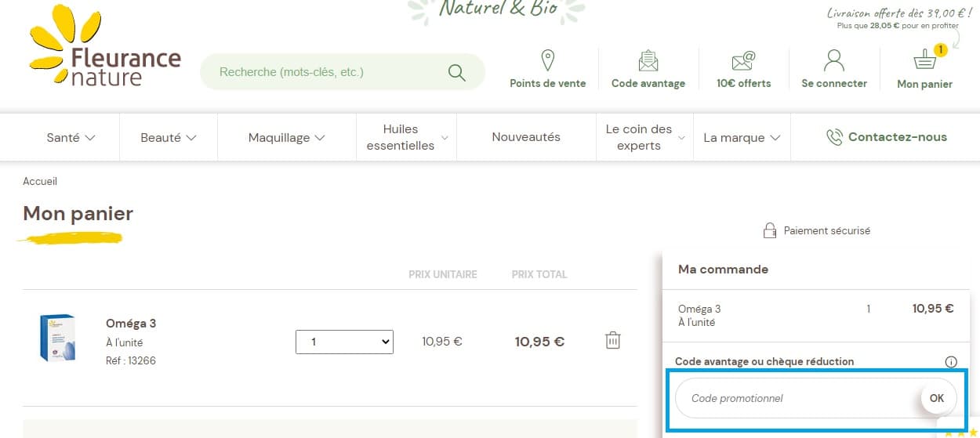This screenshot has width=980, height=438.
Task: Click the 10€ offerts envelope icon
Action: [x=743, y=61]
